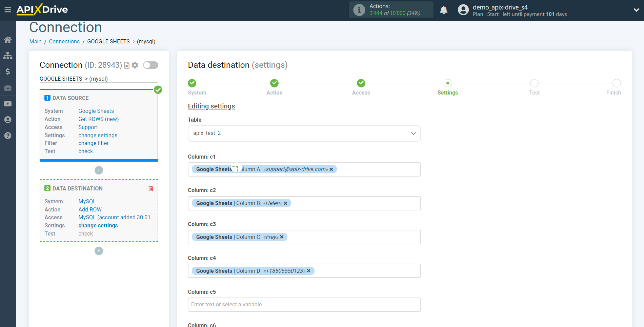
Task: Click the MySQL system link
Action: coord(87,201)
